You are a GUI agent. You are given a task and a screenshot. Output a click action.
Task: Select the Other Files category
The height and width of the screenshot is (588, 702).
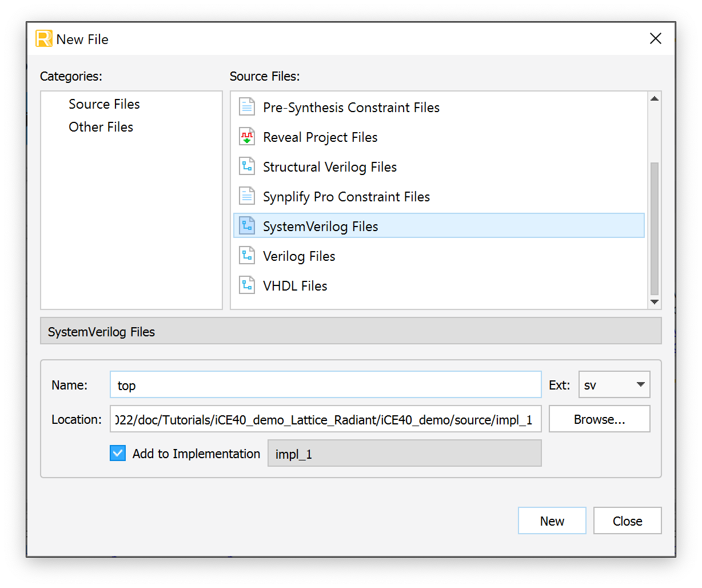coord(101,127)
